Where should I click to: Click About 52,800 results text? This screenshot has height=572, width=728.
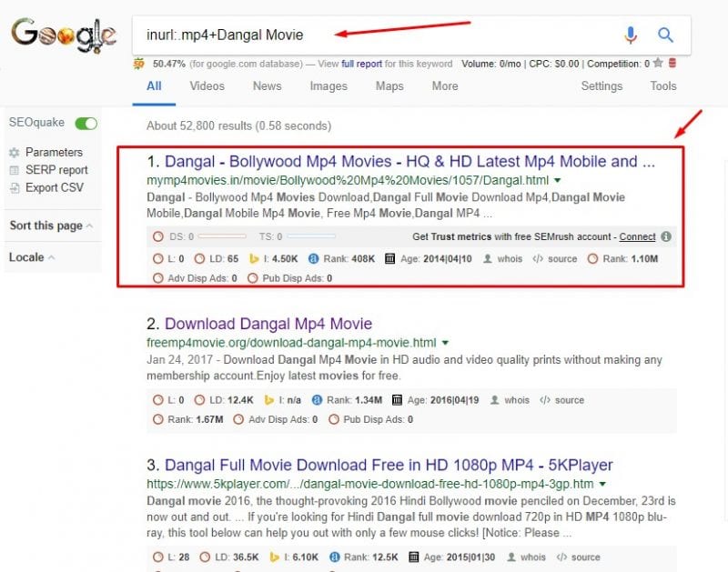click(238, 125)
